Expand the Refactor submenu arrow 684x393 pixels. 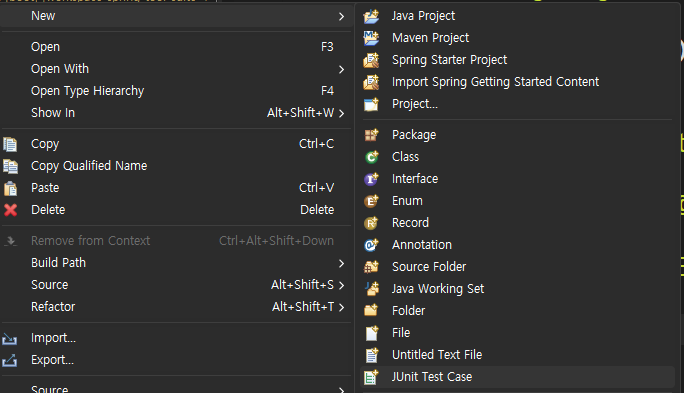[342, 308]
